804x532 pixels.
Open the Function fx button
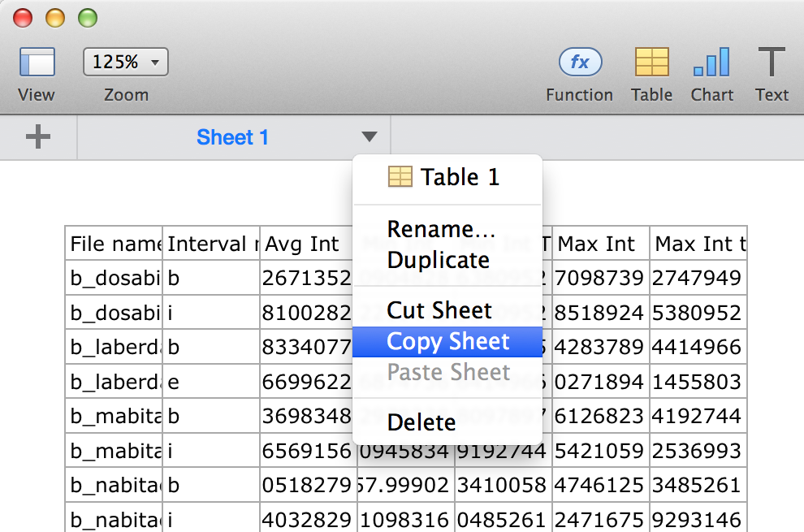coord(579,63)
